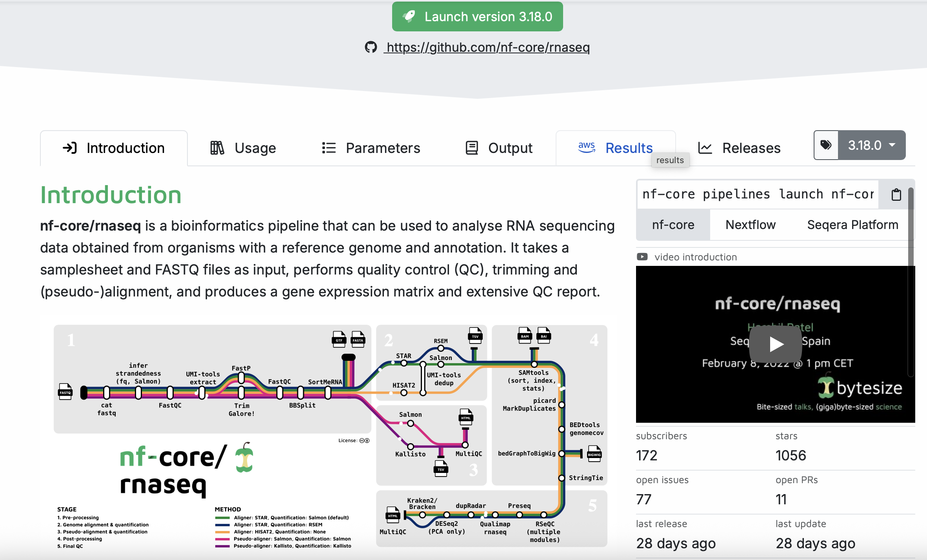
Task: Click the book icon of Usage tab
Action: tap(217, 148)
